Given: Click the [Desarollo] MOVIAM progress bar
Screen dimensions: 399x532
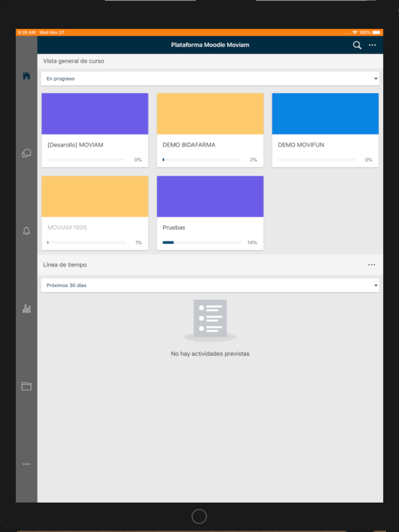Looking at the screenshot, I should point(87,160).
